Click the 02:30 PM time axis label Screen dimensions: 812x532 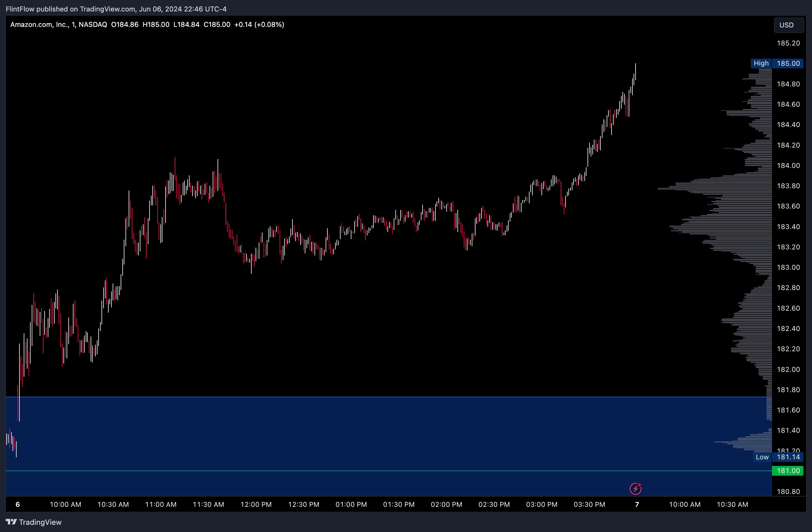494,504
